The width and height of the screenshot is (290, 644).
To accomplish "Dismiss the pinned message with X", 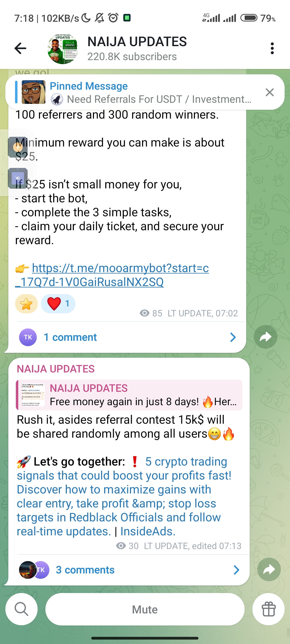I will 270,92.
